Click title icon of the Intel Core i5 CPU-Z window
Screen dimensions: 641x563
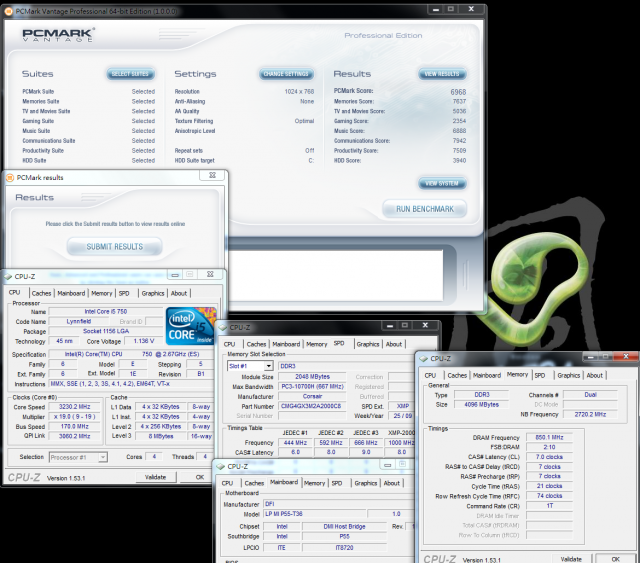tap(8, 277)
